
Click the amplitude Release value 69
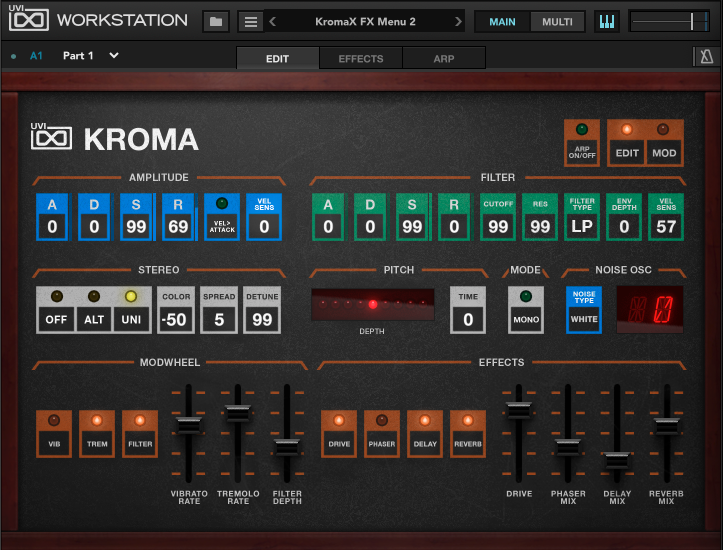pos(178,226)
